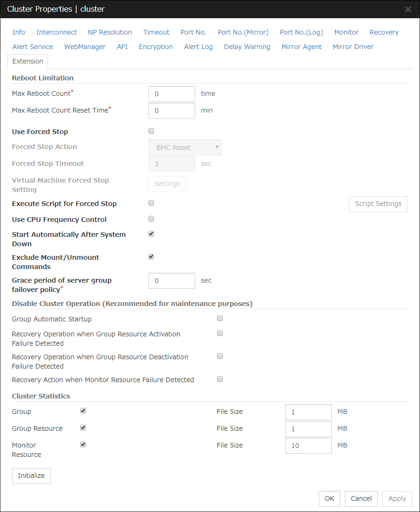Open the Encryption tab
The height and width of the screenshot is (512, 420).
pos(155,47)
